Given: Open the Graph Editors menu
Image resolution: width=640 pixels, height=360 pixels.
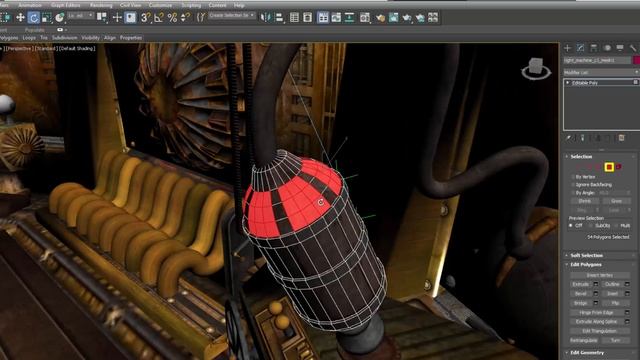Looking at the screenshot, I should [65, 5].
